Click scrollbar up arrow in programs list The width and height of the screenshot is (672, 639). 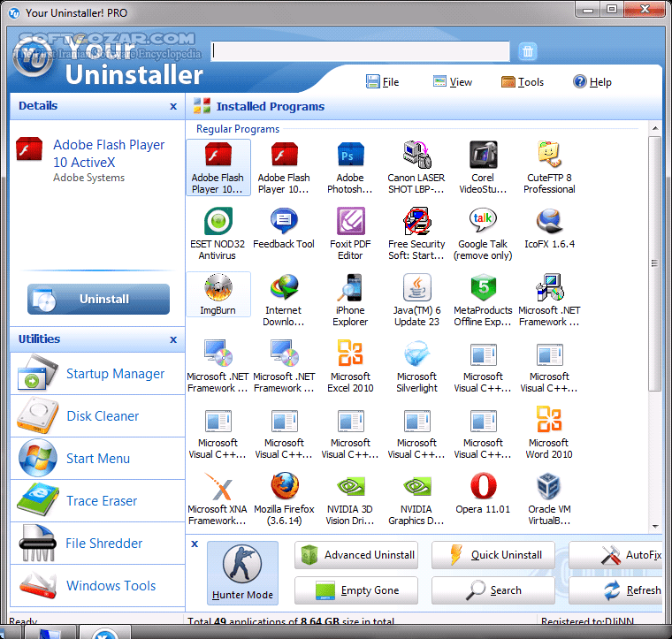click(655, 128)
